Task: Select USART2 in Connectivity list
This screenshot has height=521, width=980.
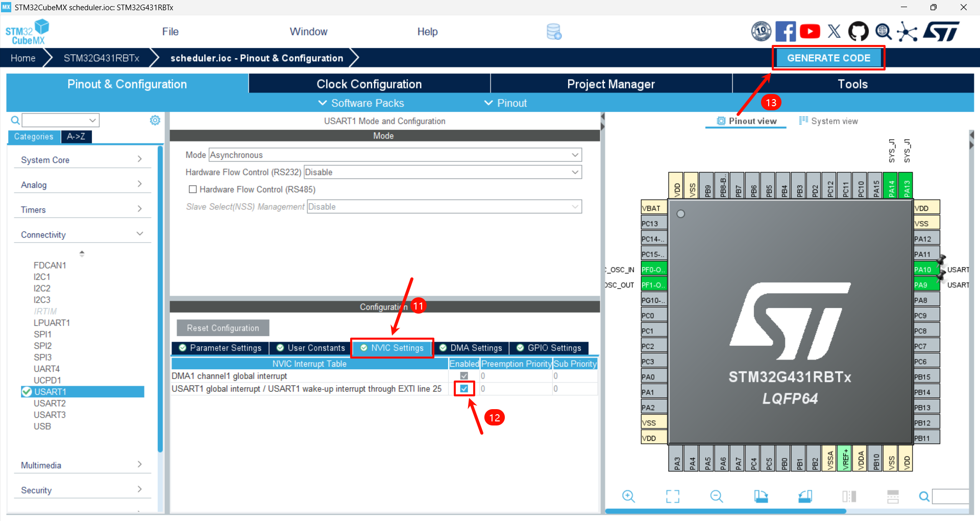Action: click(x=50, y=403)
